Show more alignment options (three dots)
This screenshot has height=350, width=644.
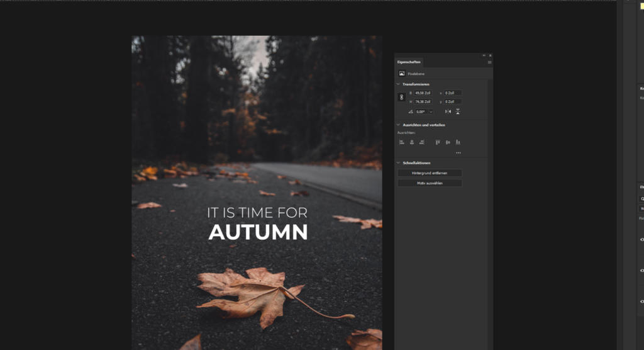(458, 152)
